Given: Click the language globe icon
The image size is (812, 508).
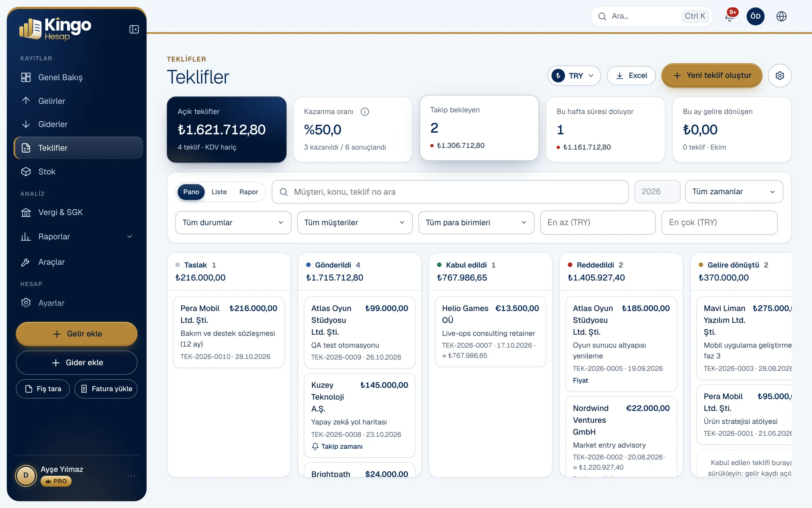Looking at the screenshot, I should (x=781, y=16).
